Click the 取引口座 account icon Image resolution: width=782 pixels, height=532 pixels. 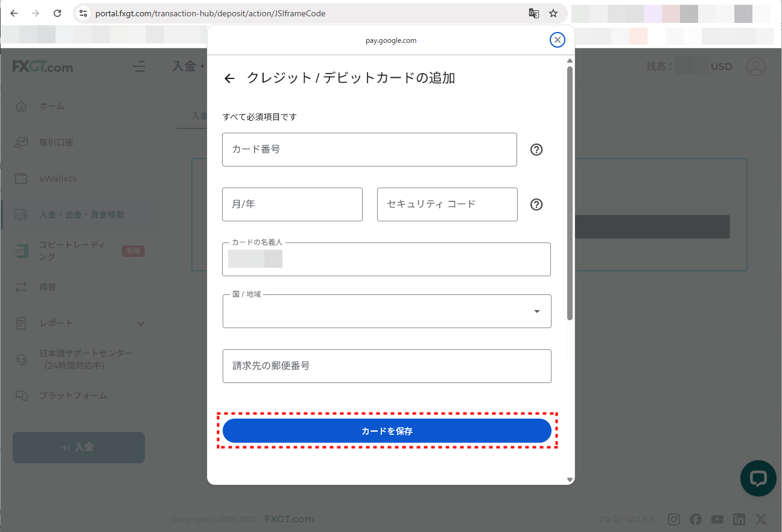click(21, 142)
